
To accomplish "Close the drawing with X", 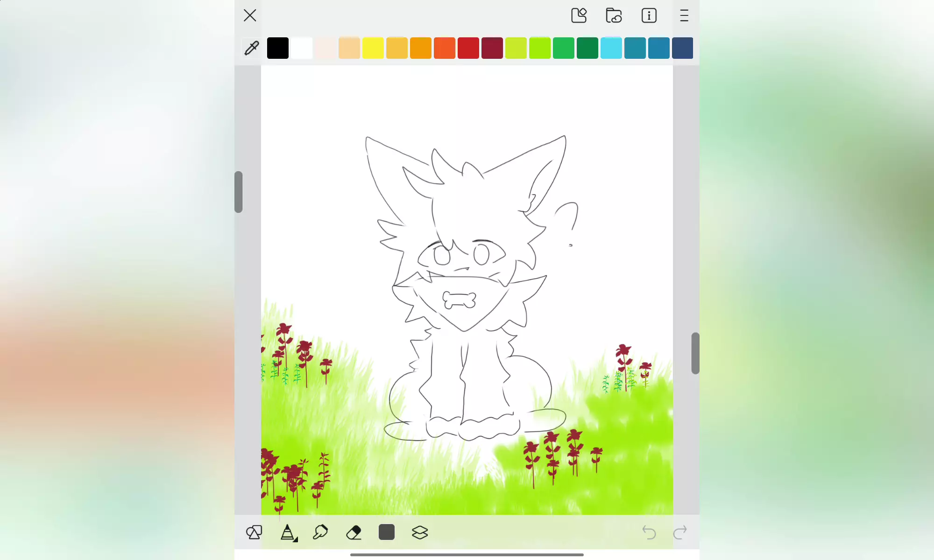I will click(x=250, y=15).
